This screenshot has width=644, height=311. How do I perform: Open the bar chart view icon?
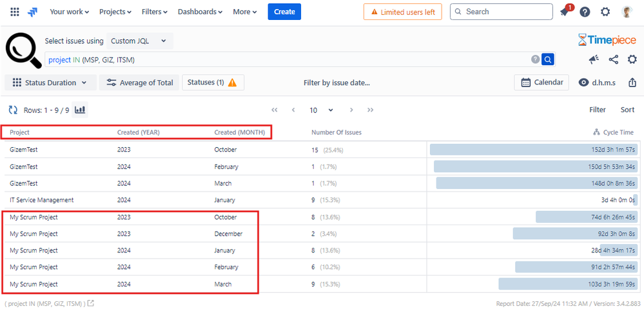[x=80, y=110]
